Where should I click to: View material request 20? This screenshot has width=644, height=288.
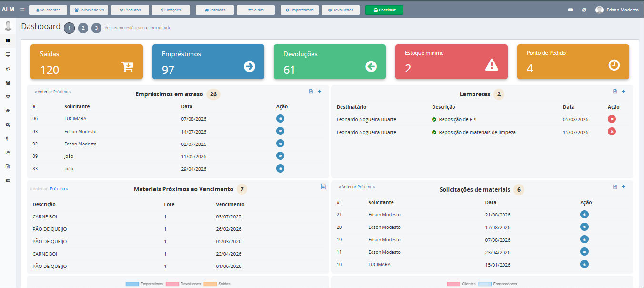tap(584, 227)
